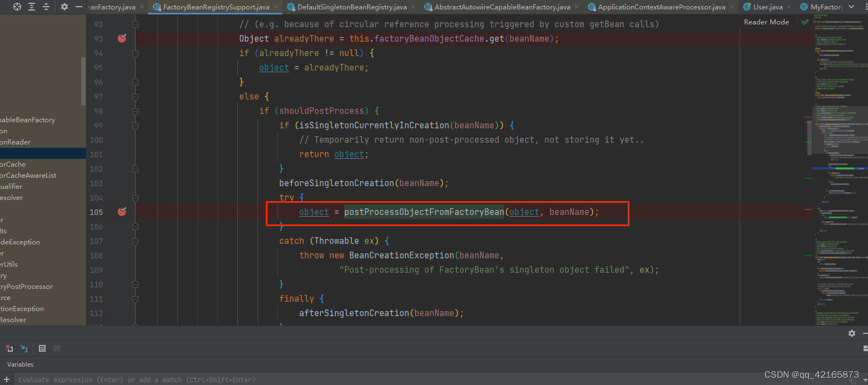This screenshot has width=868, height=385.
Task: Select the Show Execution Point crosshair icon
Action: pos(17,7)
